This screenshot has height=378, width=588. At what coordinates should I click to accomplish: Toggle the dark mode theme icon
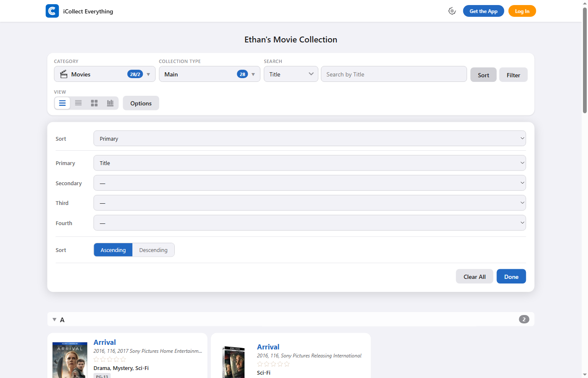452,11
